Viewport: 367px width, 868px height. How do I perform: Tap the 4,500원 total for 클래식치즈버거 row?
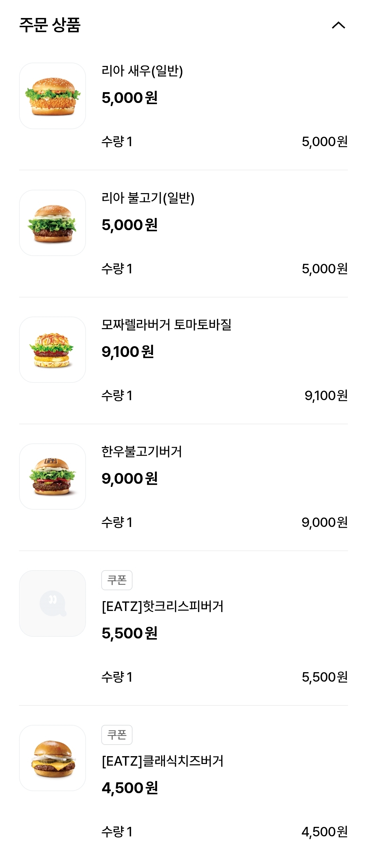tap(324, 832)
